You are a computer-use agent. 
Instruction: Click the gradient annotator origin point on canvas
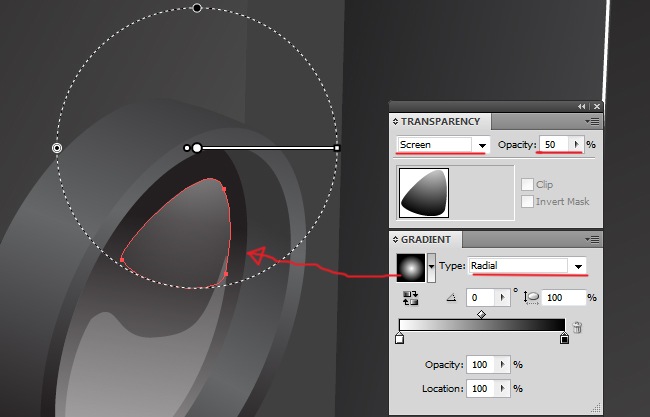point(197,148)
